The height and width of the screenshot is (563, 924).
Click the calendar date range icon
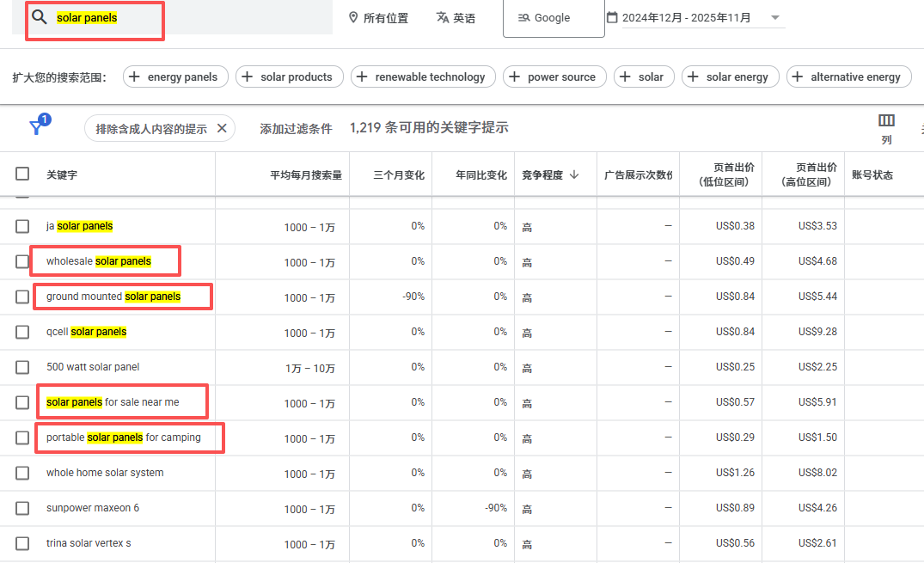pyautogui.click(x=612, y=17)
